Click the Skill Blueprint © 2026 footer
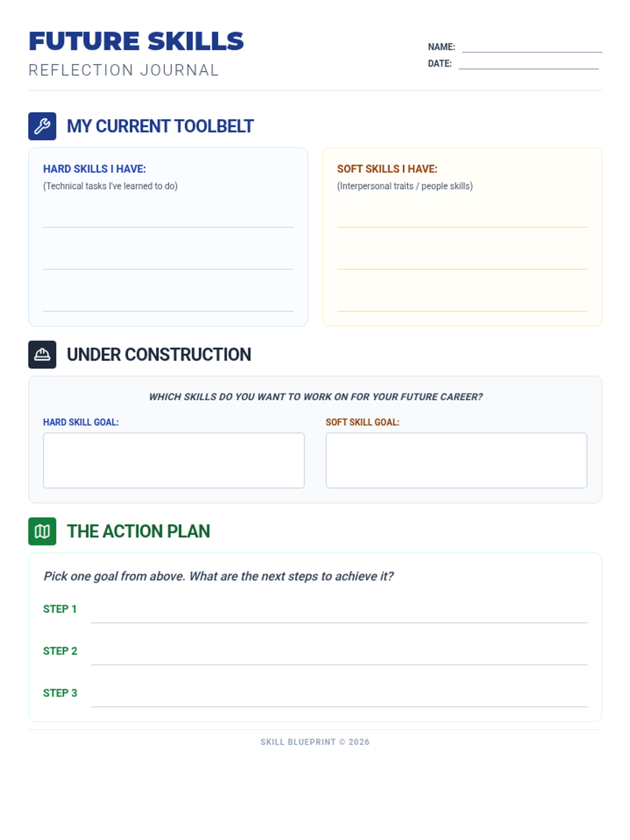The width and height of the screenshot is (630, 840). [315, 742]
